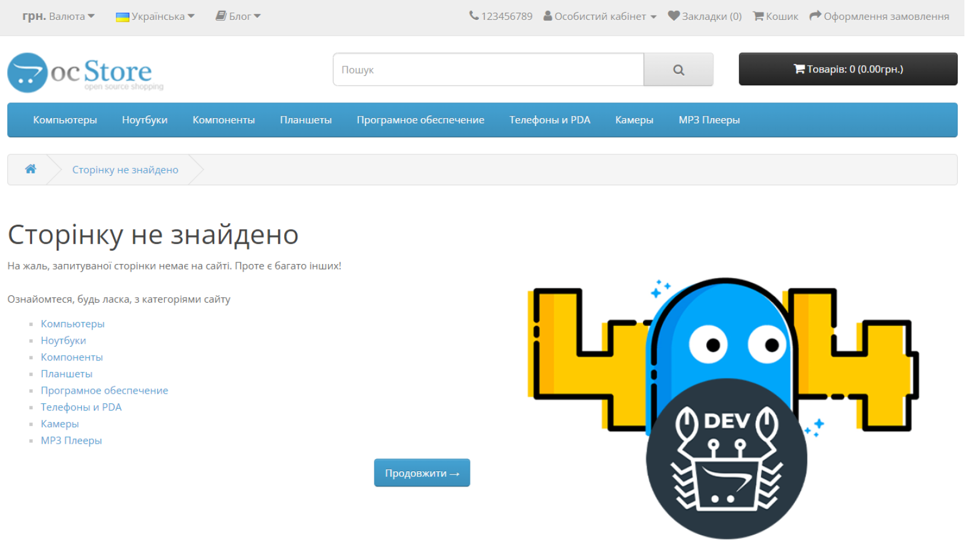This screenshot has height=560, width=965.
Task: Click the Пошук search input field
Action: point(489,69)
